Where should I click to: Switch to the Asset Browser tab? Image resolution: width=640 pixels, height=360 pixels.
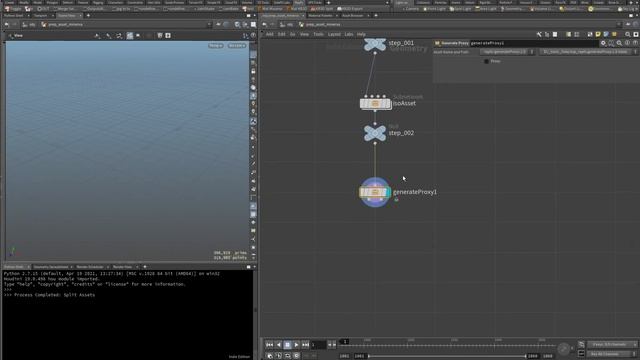tap(352, 16)
